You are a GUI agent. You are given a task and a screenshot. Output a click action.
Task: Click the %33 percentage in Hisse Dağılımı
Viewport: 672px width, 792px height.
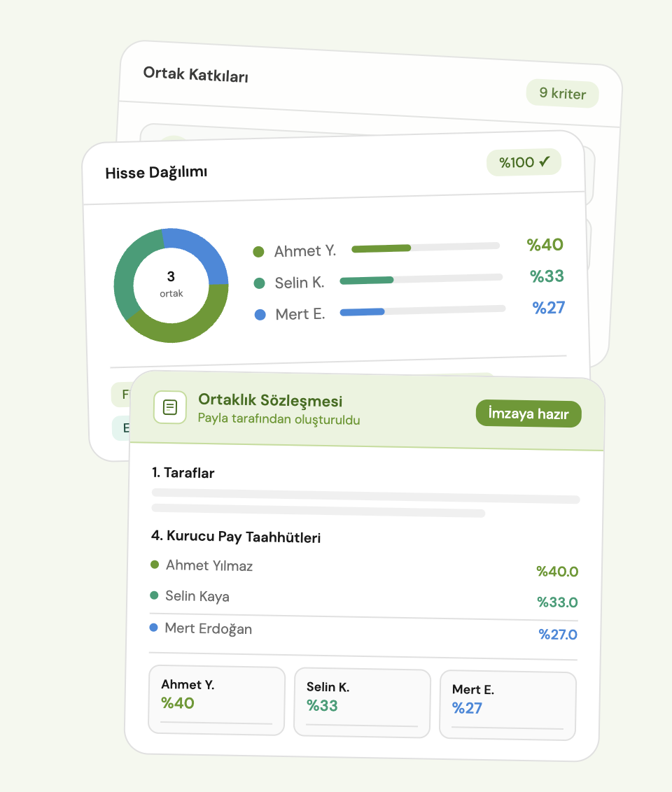547,276
